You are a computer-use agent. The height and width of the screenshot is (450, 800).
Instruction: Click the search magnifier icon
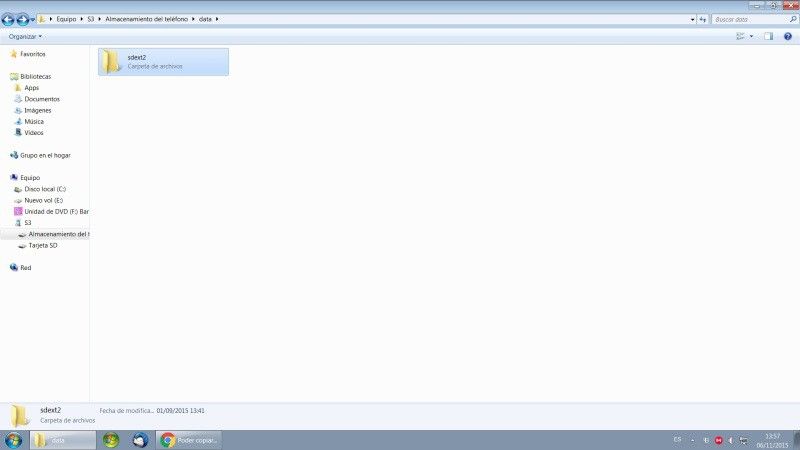tap(793, 19)
